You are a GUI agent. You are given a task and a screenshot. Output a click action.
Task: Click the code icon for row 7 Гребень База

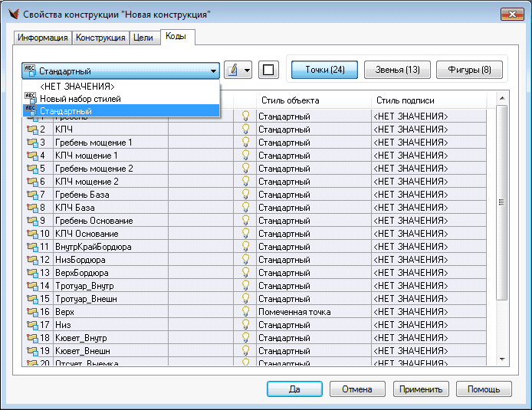32,195
